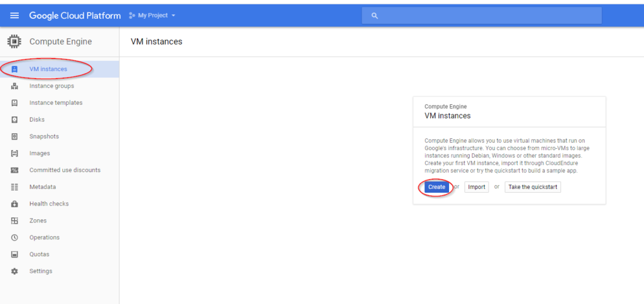Click the Committed use discounts percent icon
Viewport: 644px width, 304px height.
[x=14, y=170]
